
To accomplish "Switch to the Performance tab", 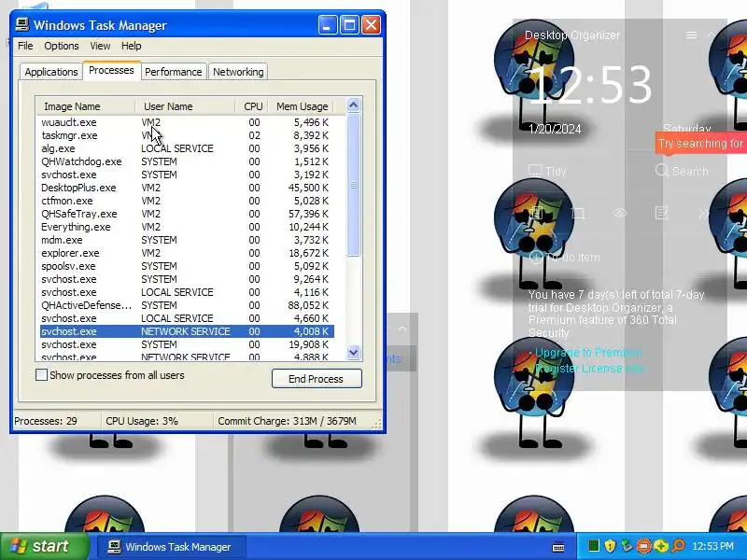I will click(174, 72).
